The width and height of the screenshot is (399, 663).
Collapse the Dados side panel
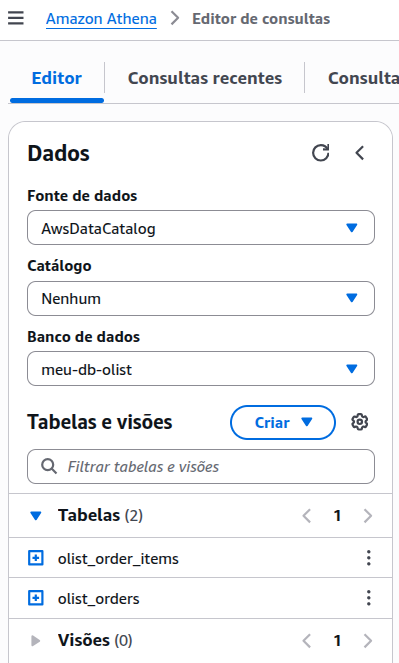click(360, 153)
